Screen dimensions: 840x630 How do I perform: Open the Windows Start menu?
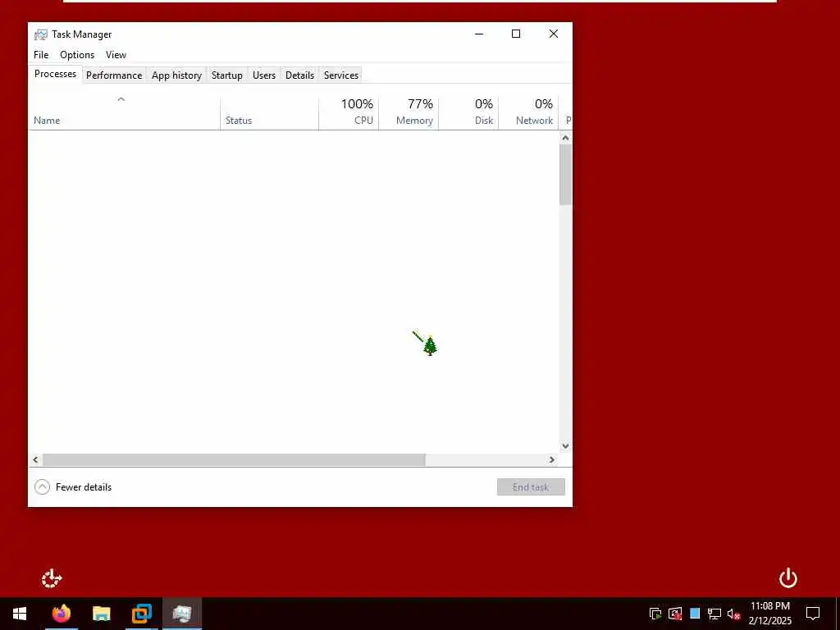point(20,614)
